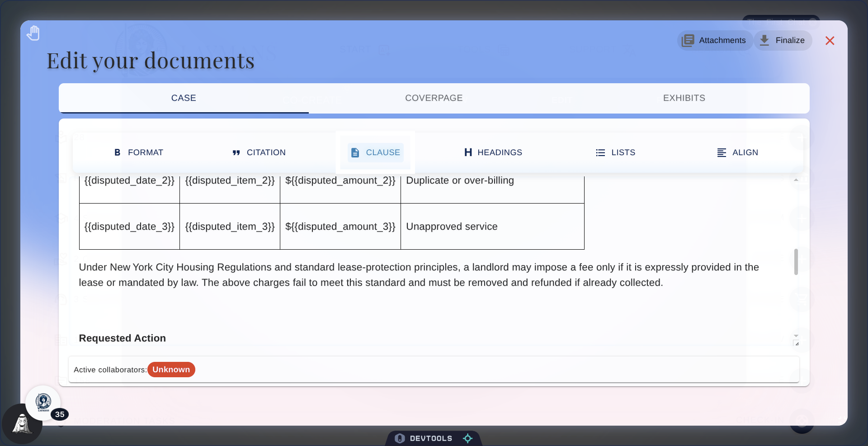
Task: Open the Headings tool
Action: click(492, 152)
